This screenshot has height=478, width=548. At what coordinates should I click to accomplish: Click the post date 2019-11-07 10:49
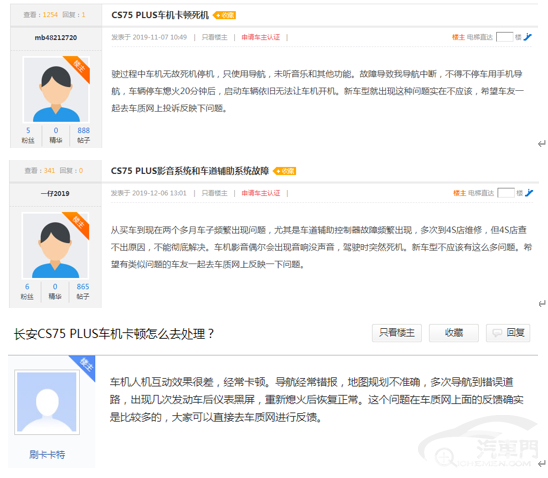tap(160, 37)
